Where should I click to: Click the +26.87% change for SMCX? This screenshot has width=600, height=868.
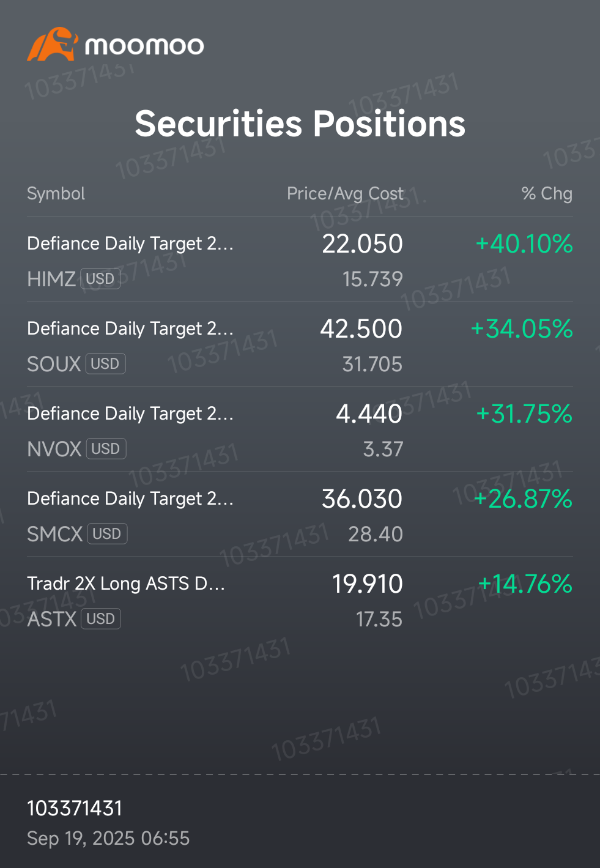523,499
